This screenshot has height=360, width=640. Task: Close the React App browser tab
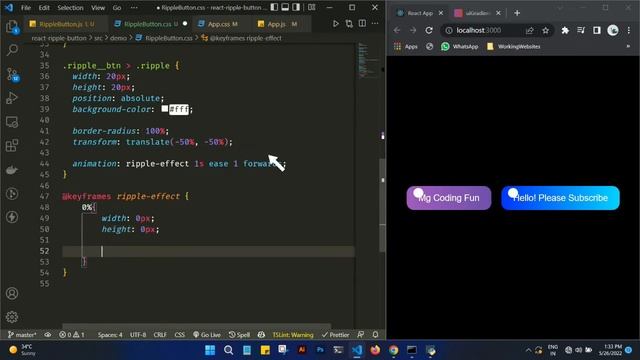coord(441,13)
